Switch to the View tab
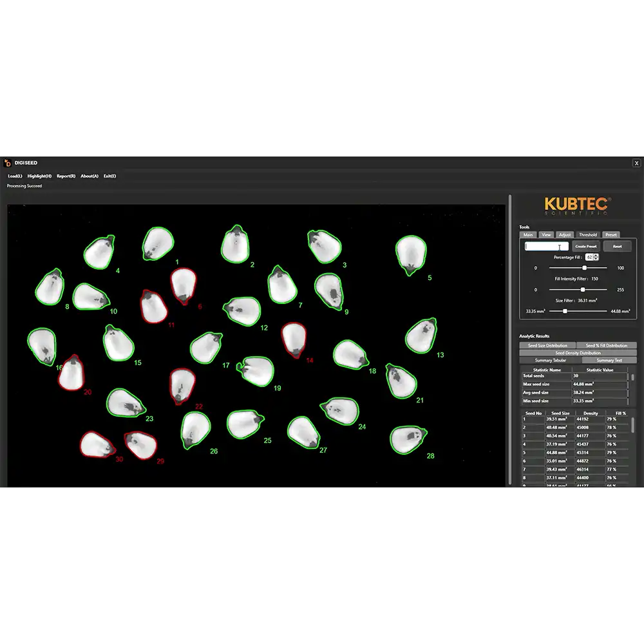644x644 pixels. 545,234
